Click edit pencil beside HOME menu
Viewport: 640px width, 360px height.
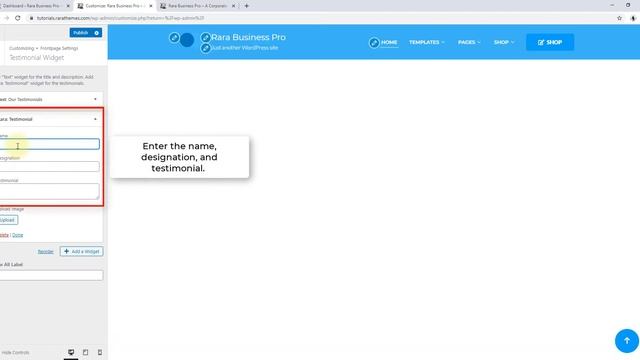click(374, 42)
